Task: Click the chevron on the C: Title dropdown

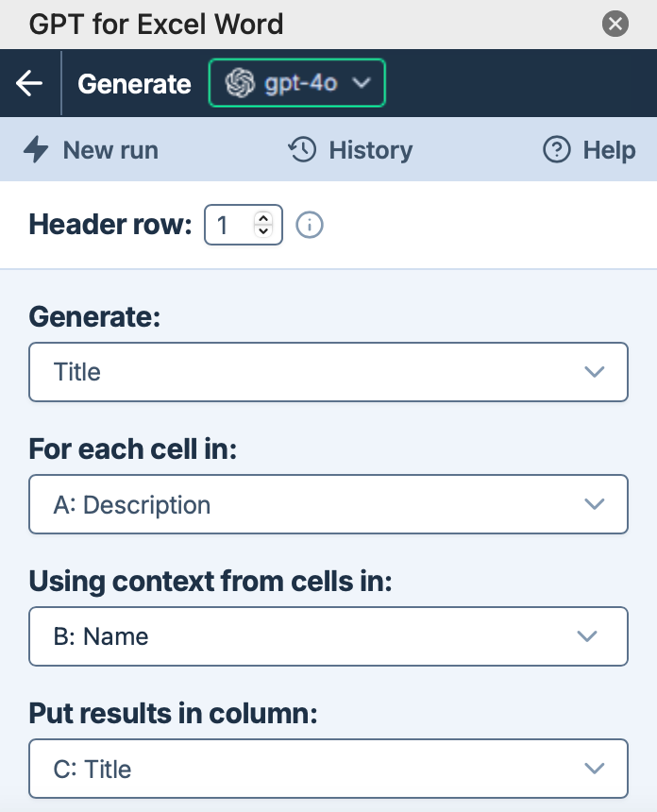Action: point(595,769)
